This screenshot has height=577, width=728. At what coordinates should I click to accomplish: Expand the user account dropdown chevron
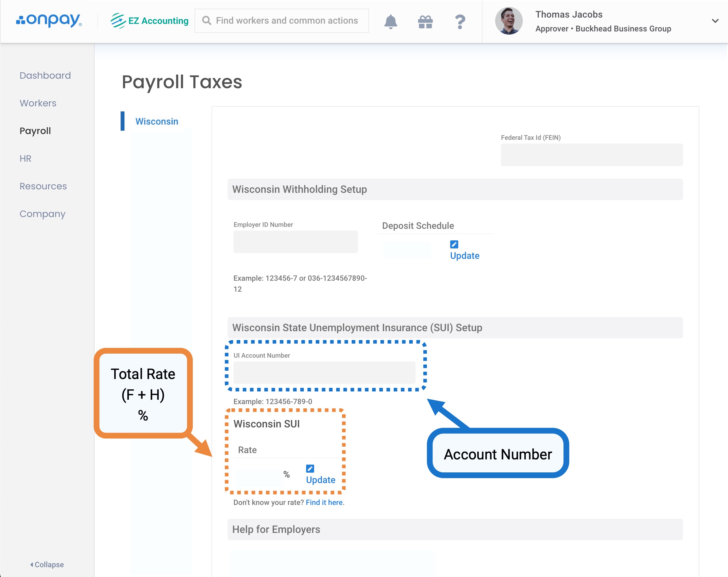715,21
